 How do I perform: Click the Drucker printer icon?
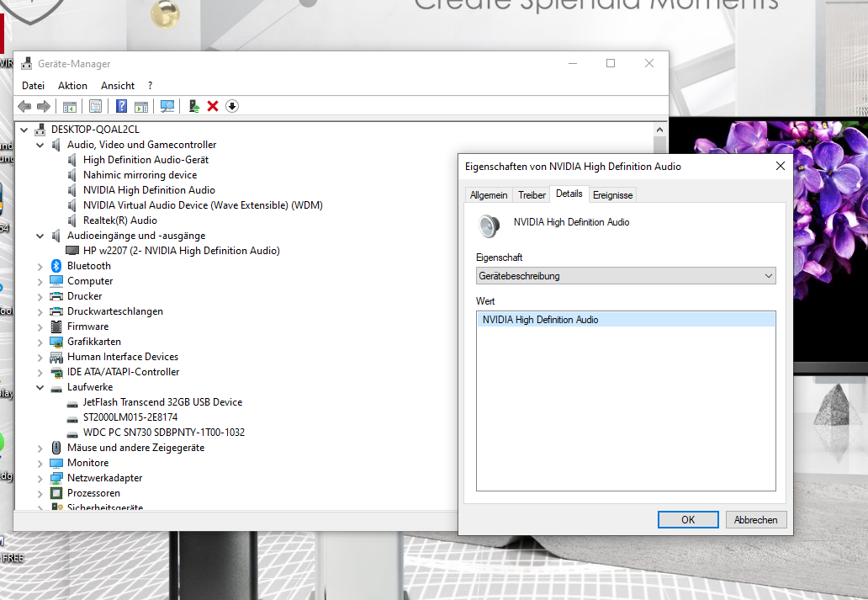pyautogui.click(x=56, y=296)
